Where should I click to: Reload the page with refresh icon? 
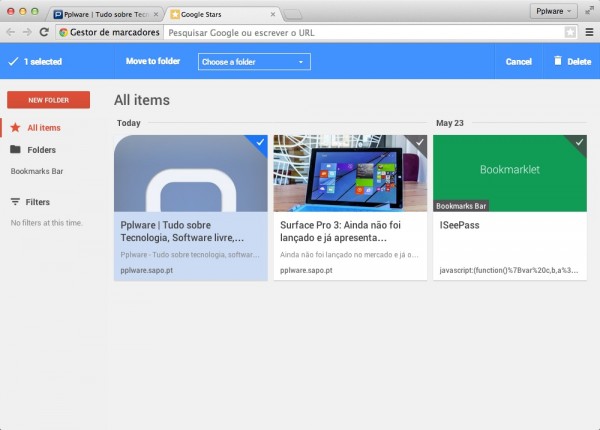(x=44, y=32)
